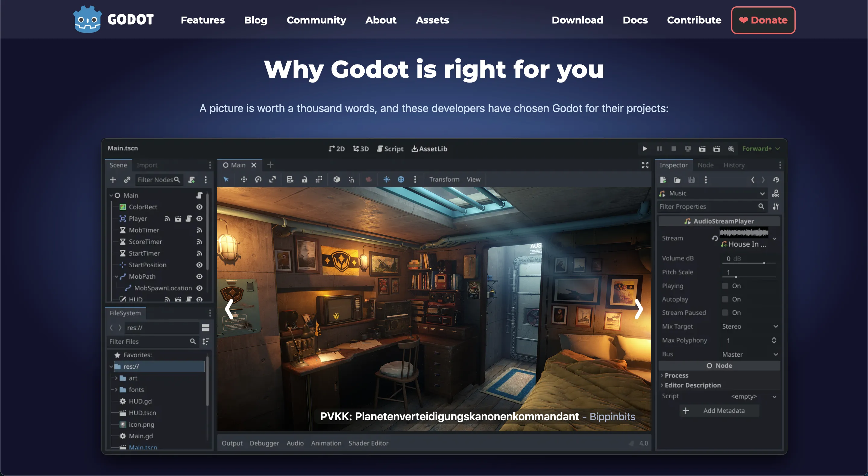The width and height of the screenshot is (868, 476).
Task: Toggle visibility of Player node
Action: click(200, 219)
